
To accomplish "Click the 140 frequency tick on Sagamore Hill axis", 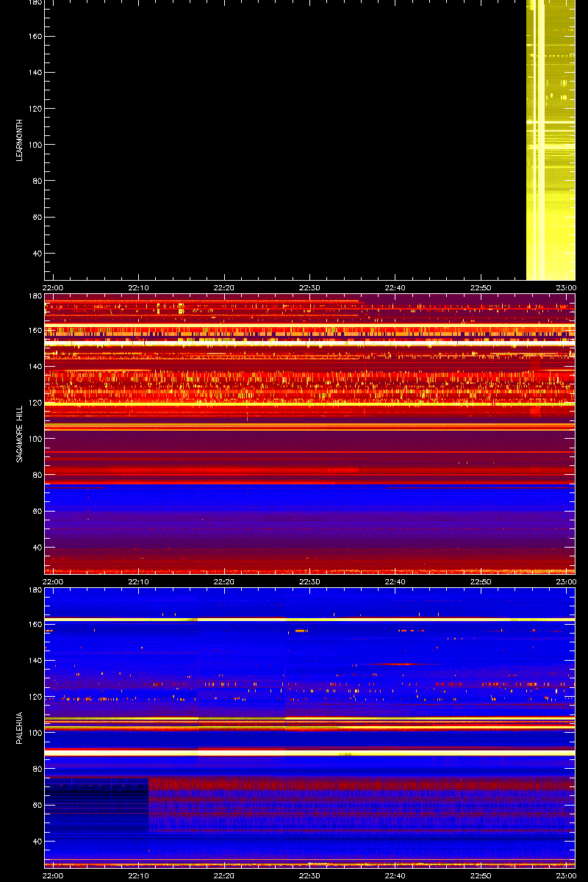I will (35, 367).
